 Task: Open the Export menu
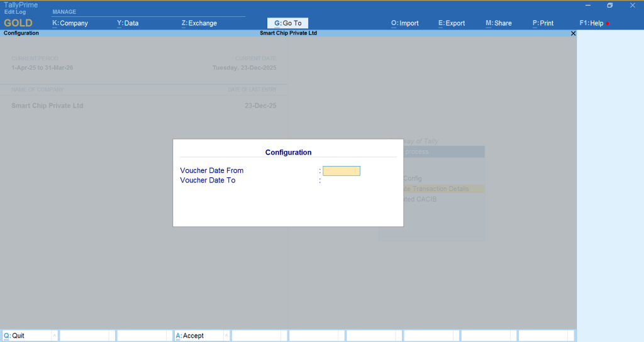[452, 23]
